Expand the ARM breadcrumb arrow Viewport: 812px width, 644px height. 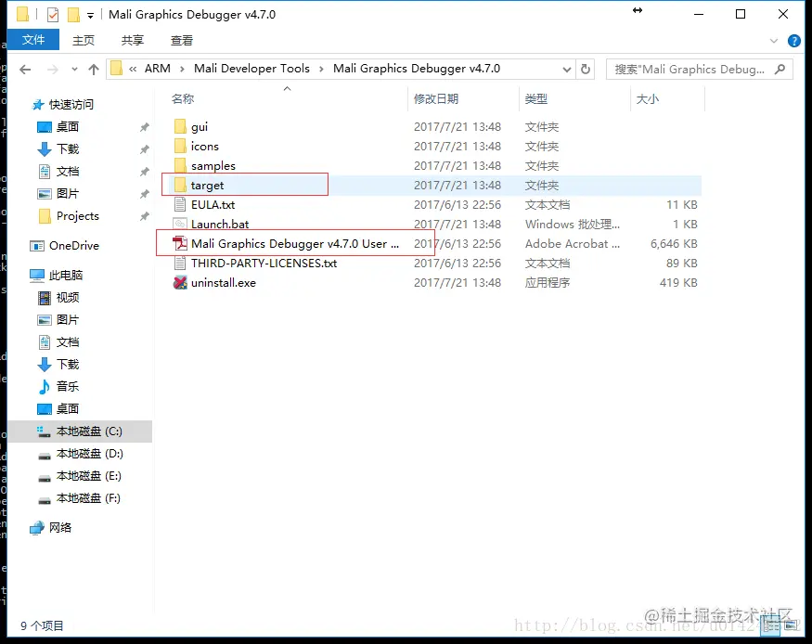point(182,69)
